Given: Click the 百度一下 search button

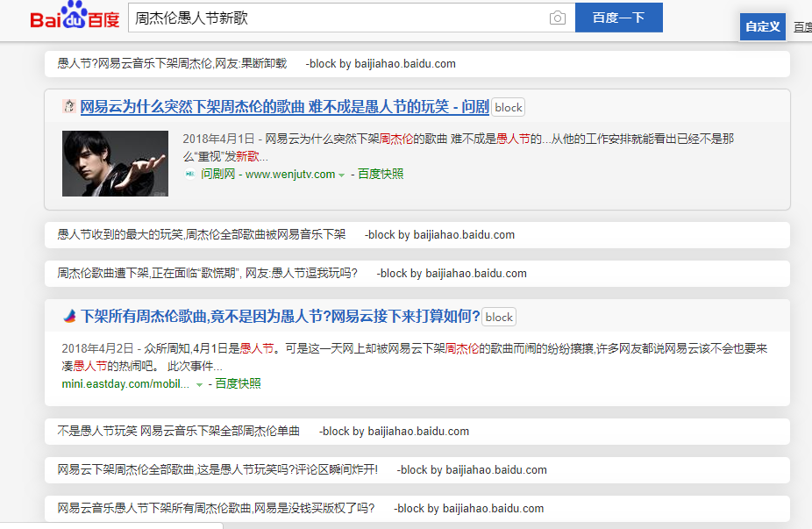Looking at the screenshot, I should tap(618, 17).
